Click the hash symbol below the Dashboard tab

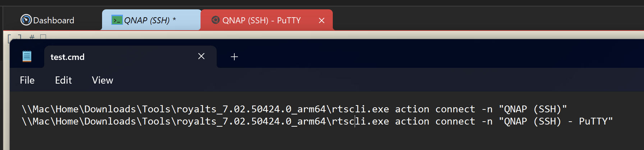tap(32, 37)
